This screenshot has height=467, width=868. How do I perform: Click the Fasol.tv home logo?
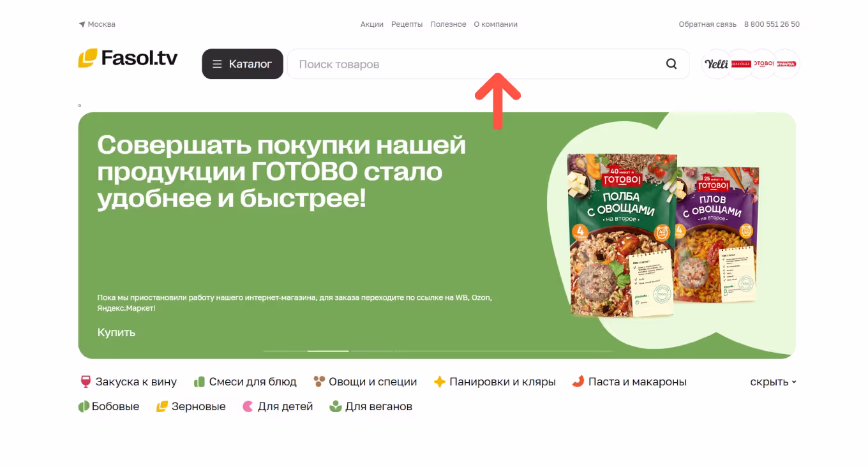[x=128, y=58]
